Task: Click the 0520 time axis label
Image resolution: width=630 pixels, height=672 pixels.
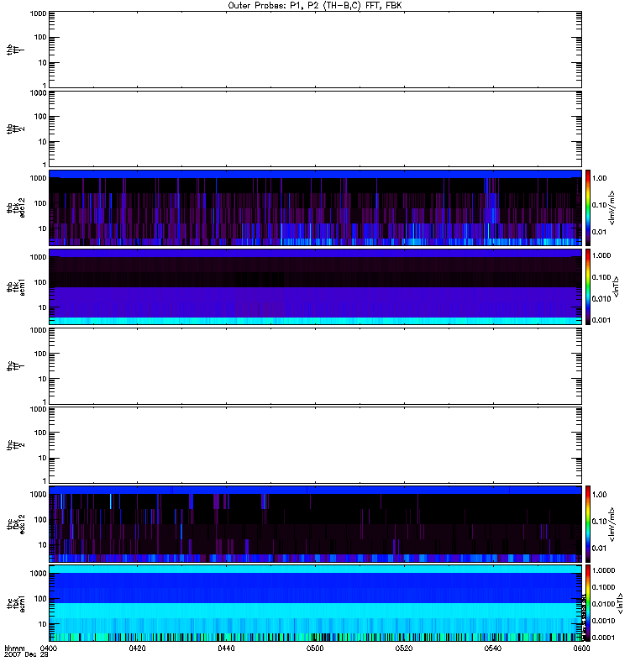Action: [404, 648]
